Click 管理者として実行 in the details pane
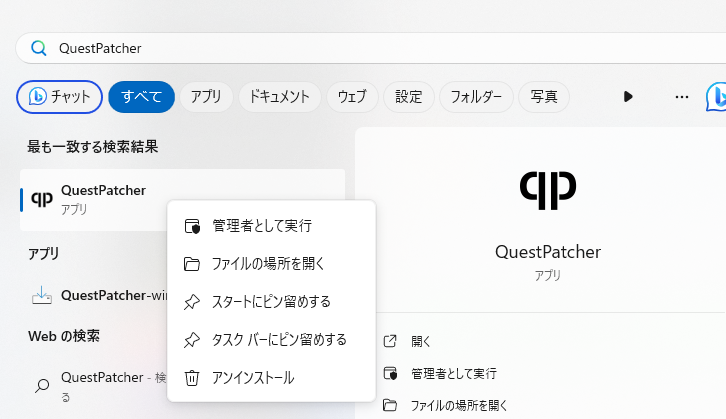This screenshot has height=419, width=726. click(454, 373)
